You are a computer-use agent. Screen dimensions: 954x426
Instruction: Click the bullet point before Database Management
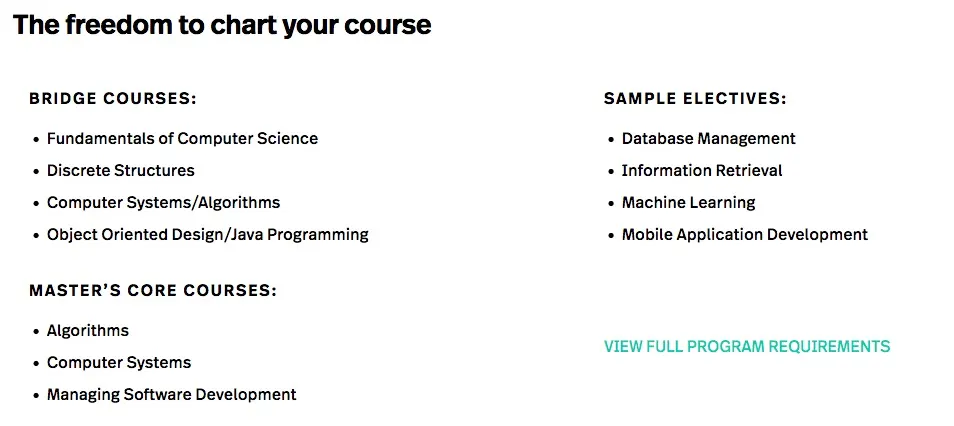[x=611, y=140]
